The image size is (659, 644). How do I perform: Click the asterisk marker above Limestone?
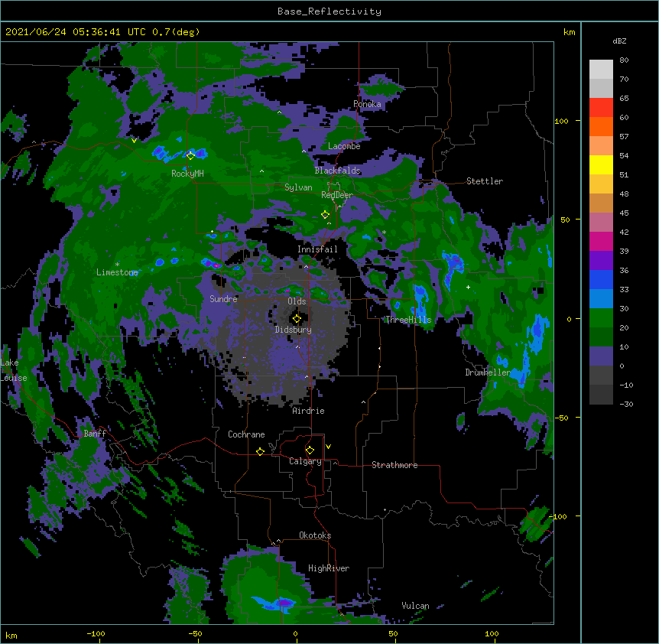tap(117, 265)
